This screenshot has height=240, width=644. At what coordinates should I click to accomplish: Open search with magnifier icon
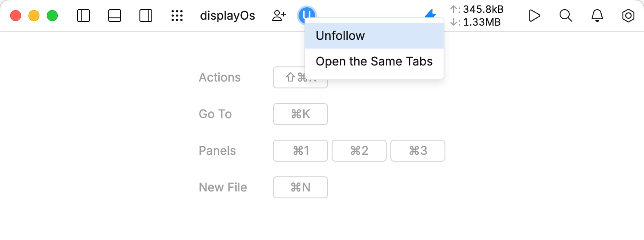[566, 16]
